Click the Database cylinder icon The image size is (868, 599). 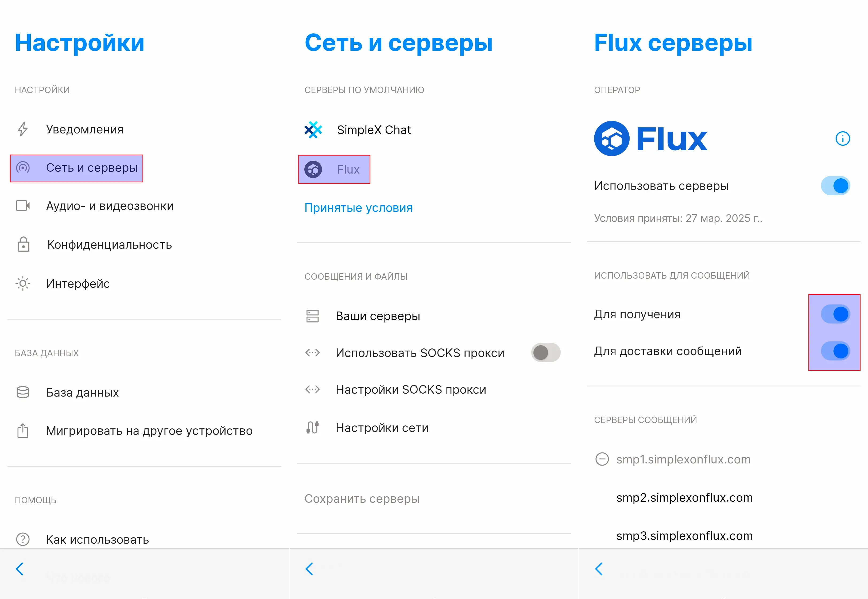click(x=23, y=392)
